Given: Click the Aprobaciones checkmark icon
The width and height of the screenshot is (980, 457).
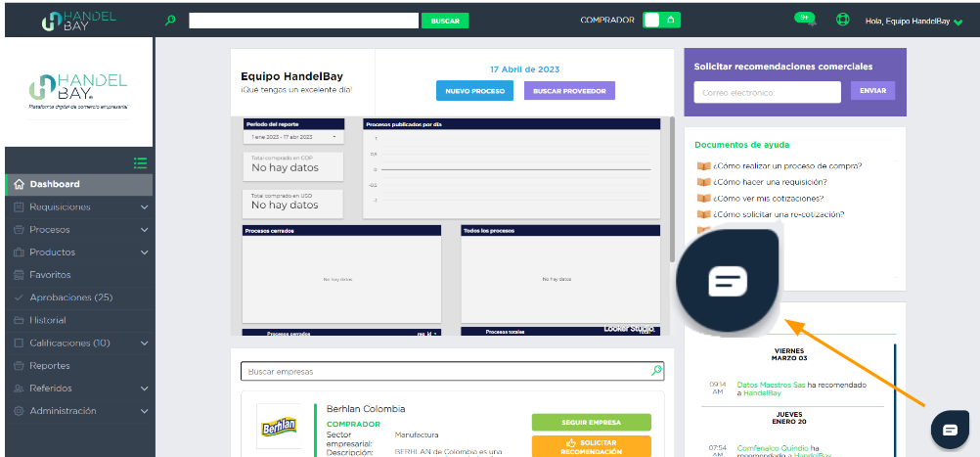Looking at the screenshot, I should (19, 297).
